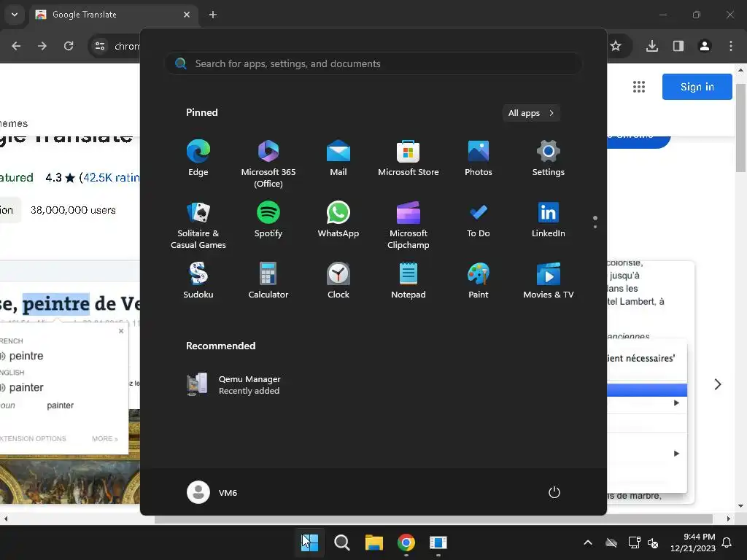Launch LinkedIn from pinned apps
Viewport: 747px width, 560px height.
pos(549,219)
